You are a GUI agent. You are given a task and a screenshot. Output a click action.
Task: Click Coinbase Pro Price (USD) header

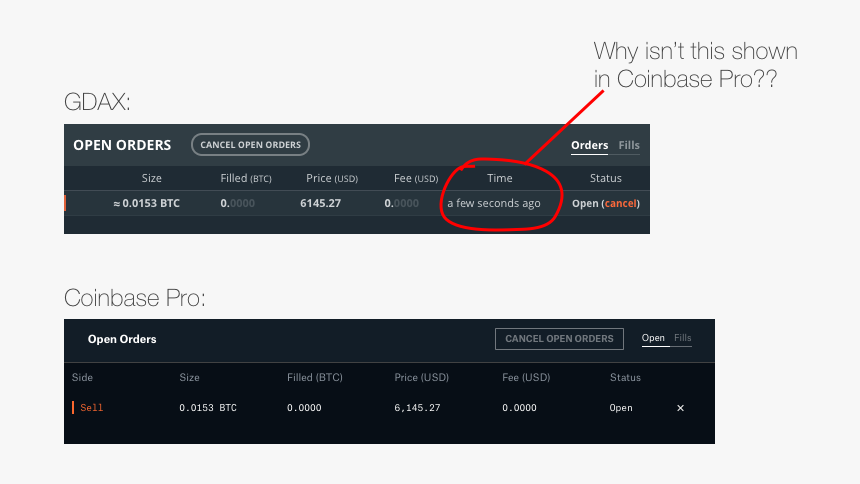pos(421,378)
